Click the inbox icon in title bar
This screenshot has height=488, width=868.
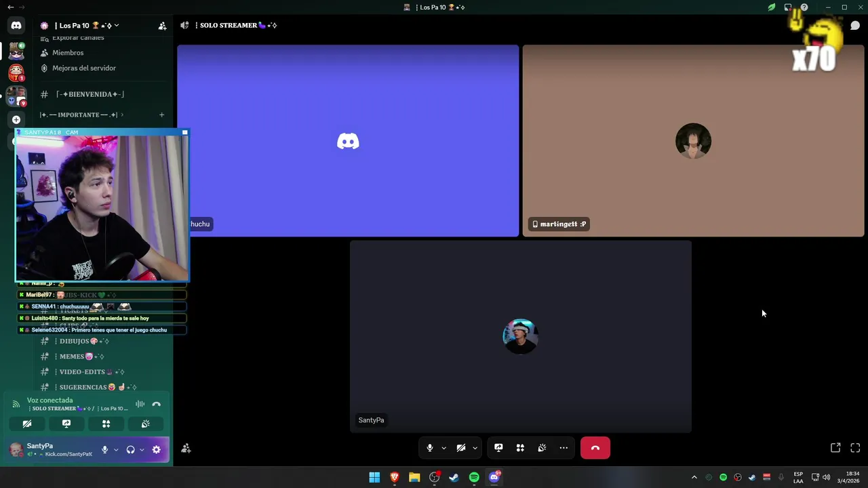point(788,7)
